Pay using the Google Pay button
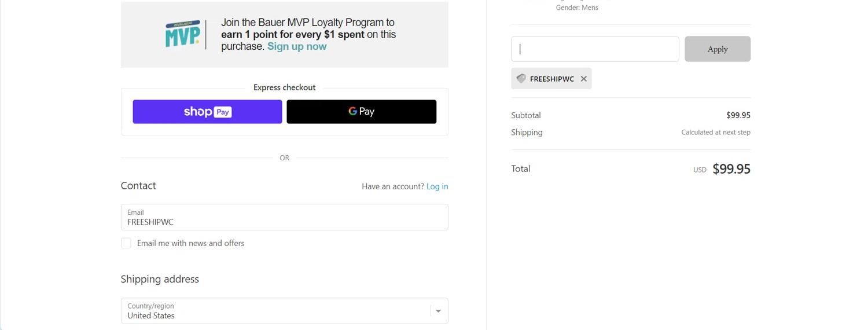 coord(361,112)
